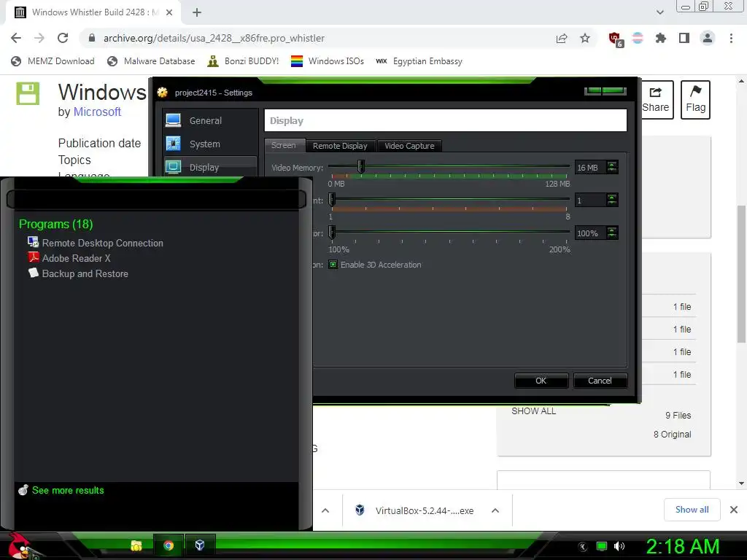Screen dimensions: 747x560
Task: Go back using the browser back arrow
Action: pyautogui.click(x=16, y=38)
